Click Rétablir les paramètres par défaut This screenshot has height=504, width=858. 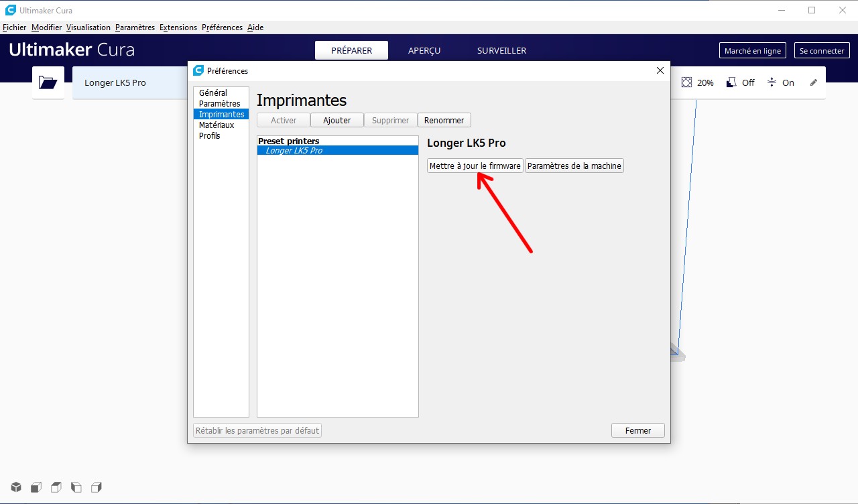coord(257,430)
